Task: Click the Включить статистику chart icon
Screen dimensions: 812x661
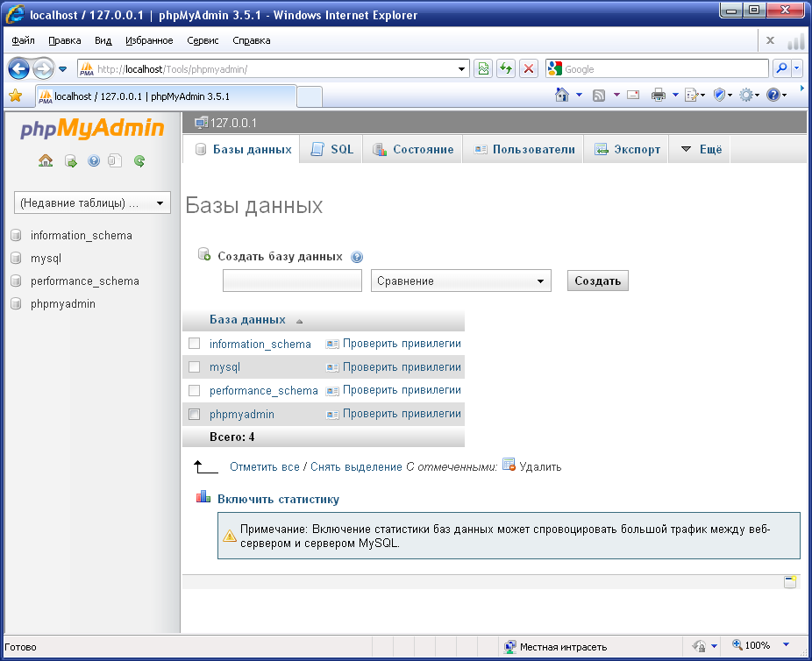Action: [x=203, y=497]
